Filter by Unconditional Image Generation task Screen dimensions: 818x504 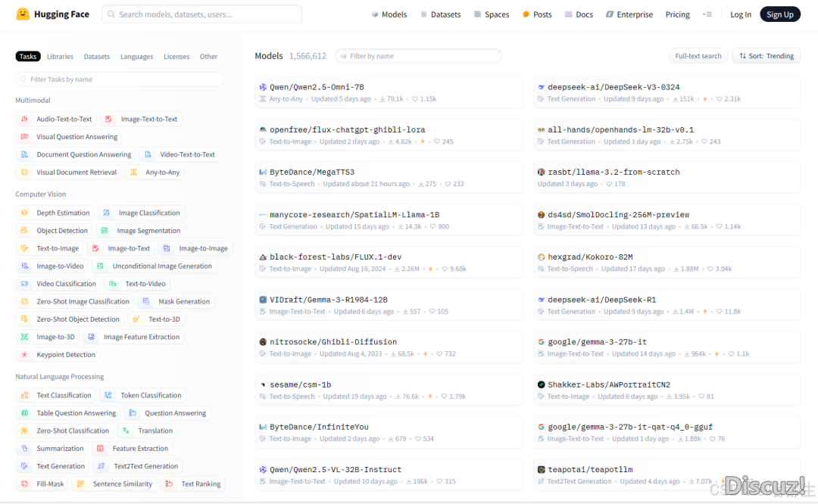tap(154, 266)
